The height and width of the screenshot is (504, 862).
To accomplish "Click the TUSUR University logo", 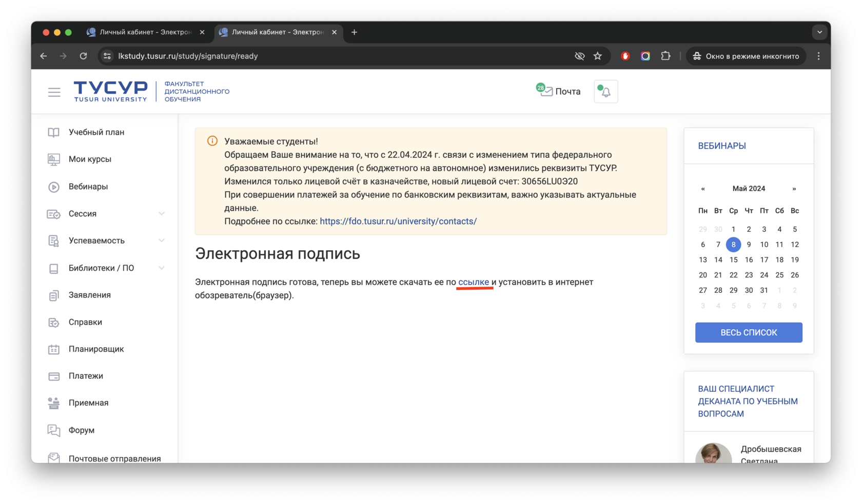I will [x=110, y=91].
